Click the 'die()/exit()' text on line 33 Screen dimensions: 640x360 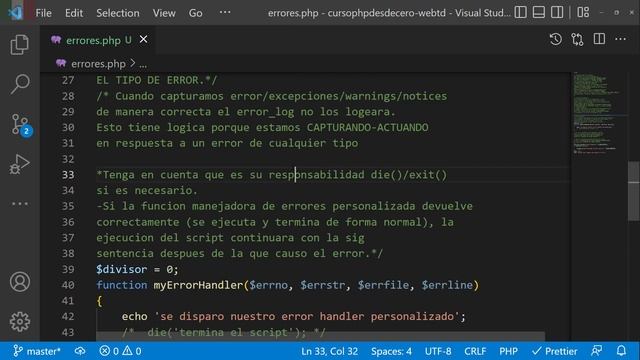(409, 175)
